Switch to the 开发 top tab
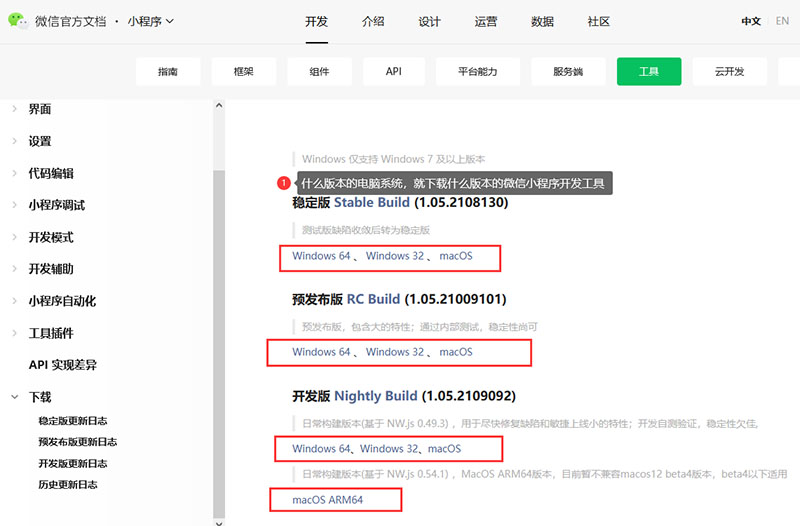 pos(316,21)
